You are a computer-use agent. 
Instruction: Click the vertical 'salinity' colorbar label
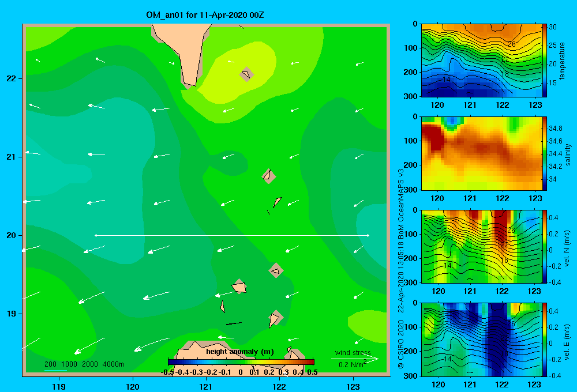coord(568,154)
